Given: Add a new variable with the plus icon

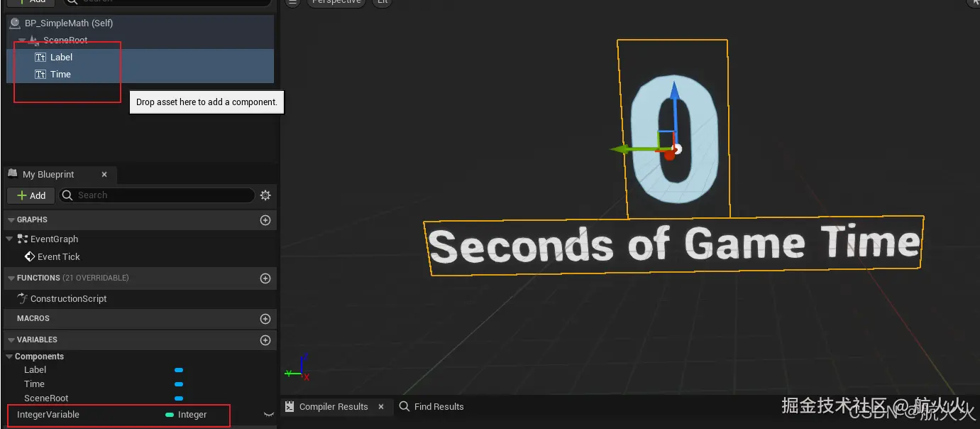Looking at the screenshot, I should coord(265,340).
